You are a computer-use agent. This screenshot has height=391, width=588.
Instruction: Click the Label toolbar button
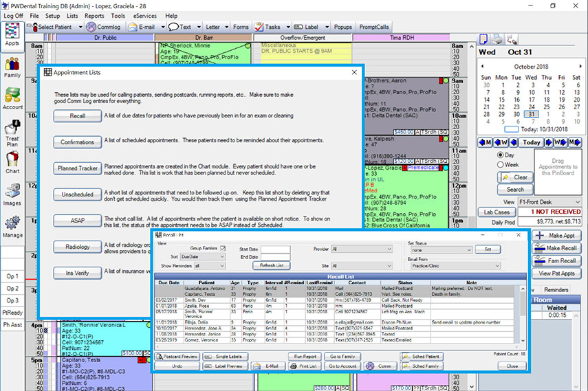click(306, 27)
